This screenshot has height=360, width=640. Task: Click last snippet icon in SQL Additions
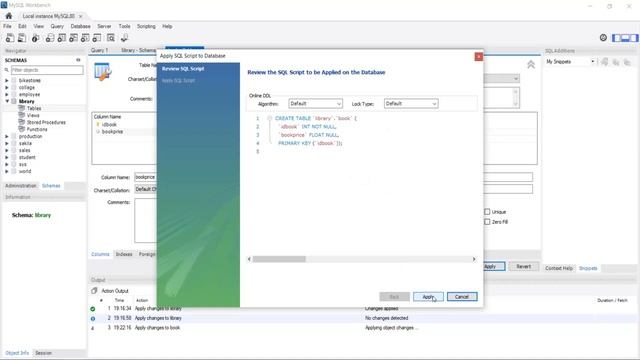click(x=627, y=62)
